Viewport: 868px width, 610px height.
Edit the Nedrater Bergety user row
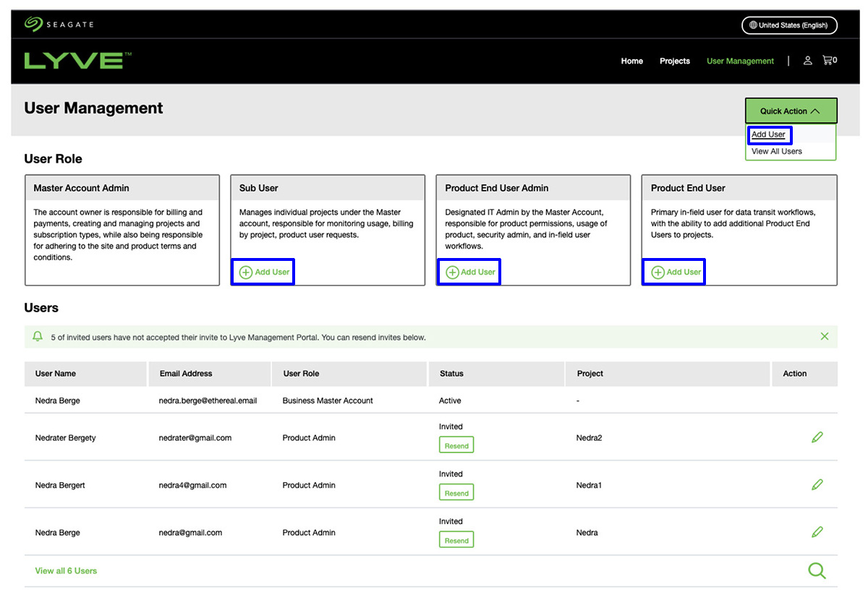pyautogui.click(x=817, y=437)
